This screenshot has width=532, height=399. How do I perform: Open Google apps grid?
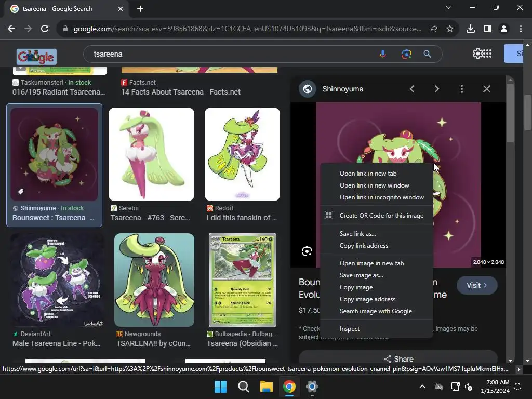pos(487,54)
